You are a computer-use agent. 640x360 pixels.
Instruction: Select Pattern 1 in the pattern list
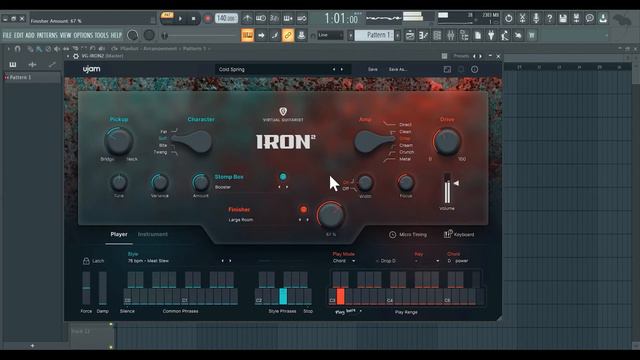click(x=32, y=77)
